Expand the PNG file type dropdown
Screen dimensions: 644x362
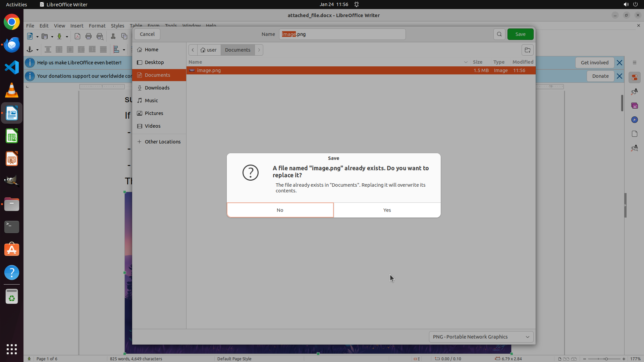coord(481,337)
